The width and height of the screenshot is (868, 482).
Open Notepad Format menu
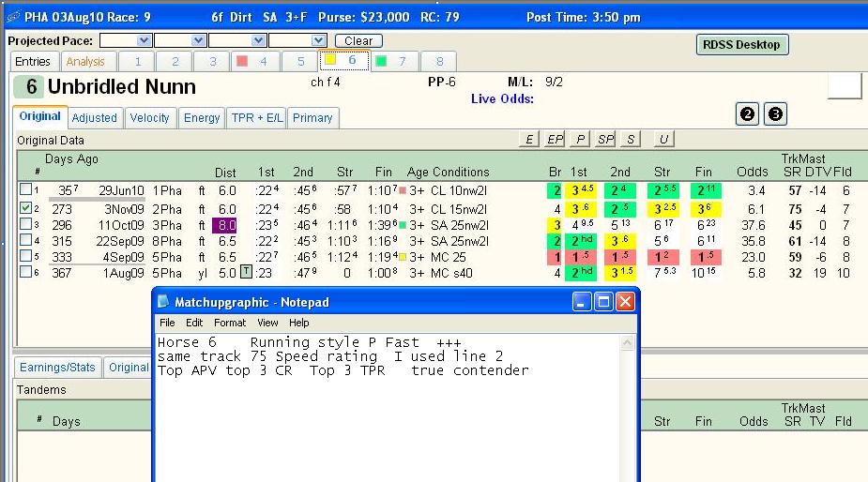coord(230,323)
